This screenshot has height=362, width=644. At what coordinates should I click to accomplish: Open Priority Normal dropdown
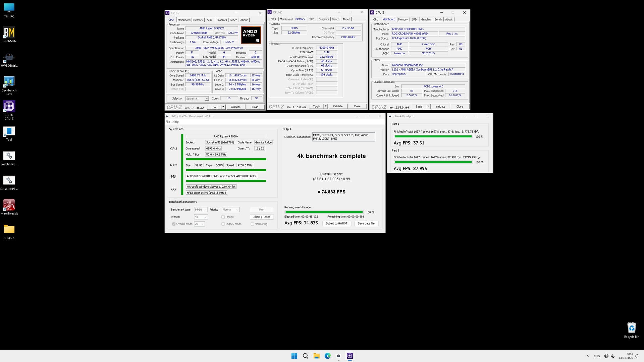[230, 209]
